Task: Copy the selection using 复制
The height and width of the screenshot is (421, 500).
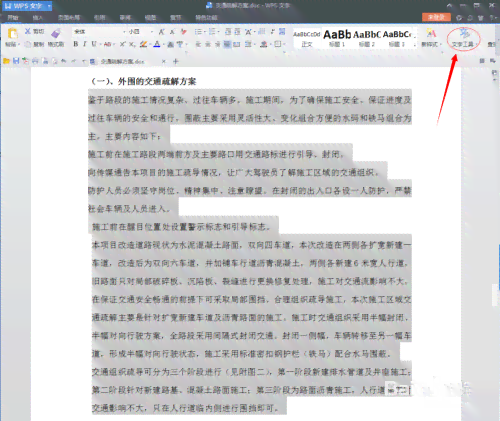Action: coord(34,44)
